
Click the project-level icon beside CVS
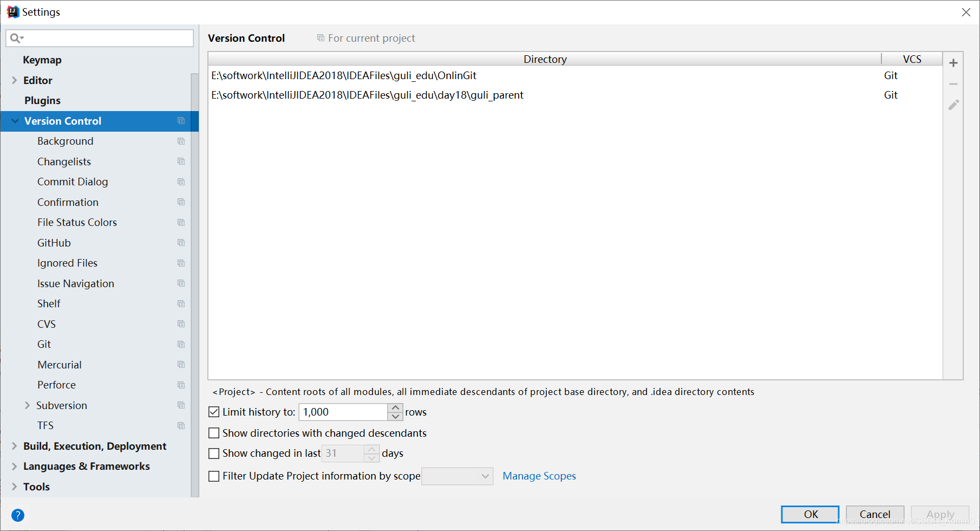click(181, 324)
